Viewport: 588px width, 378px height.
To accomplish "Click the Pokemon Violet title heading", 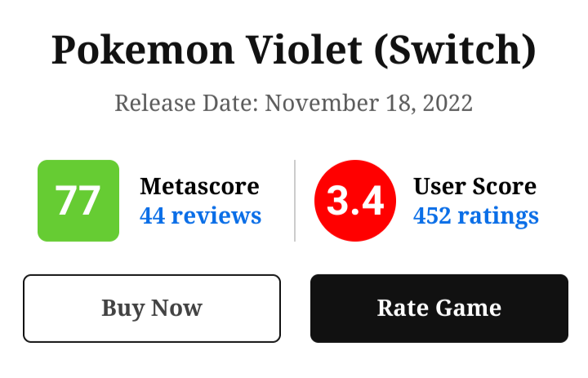I will click(x=294, y=51).
